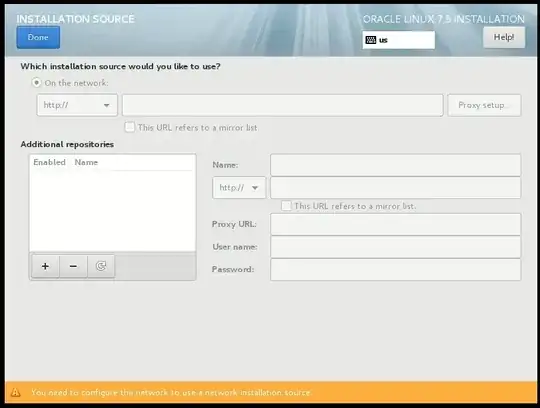This screenshot has width=540, height=408.
Task: Focus the Proxy URL field
Action: (395, 224)
